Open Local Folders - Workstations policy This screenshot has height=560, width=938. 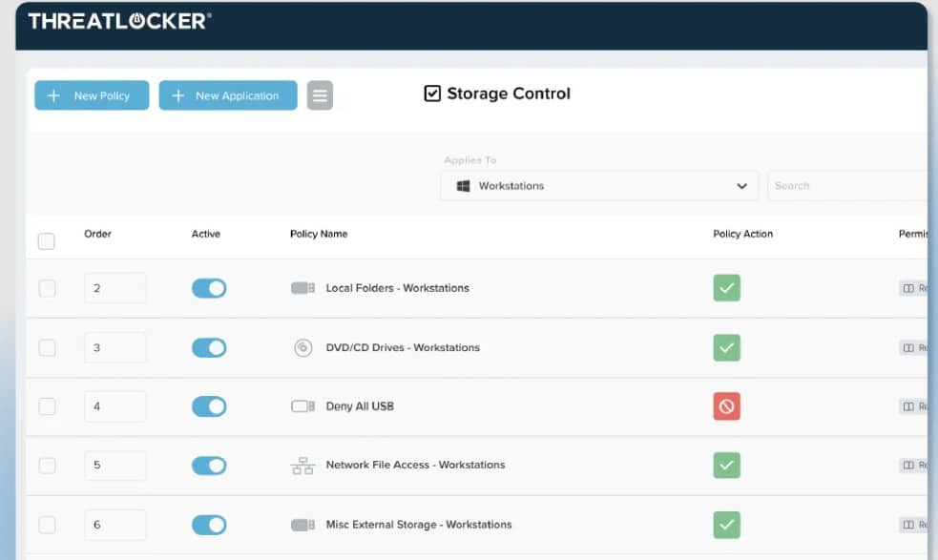pos(397,288)
